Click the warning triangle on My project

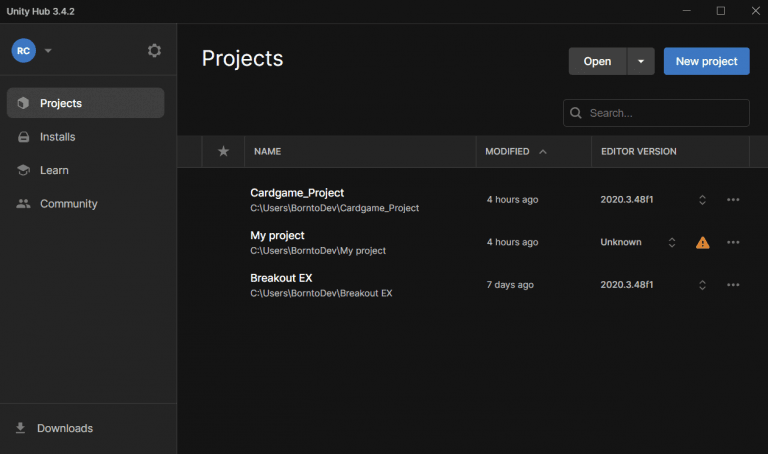(x=702, y=242)
